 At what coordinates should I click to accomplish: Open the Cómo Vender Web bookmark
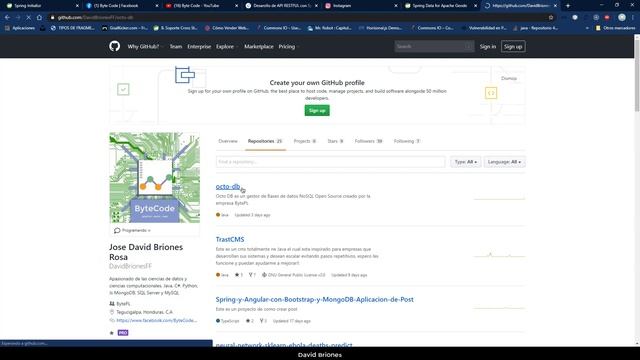click(x=227, y=28)
